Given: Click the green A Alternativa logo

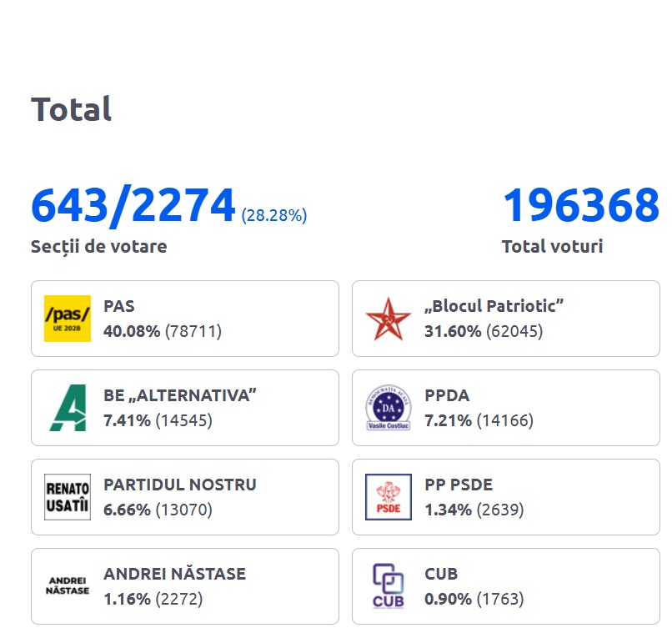Looking at the screenshot, I should (x=68, y=408).
